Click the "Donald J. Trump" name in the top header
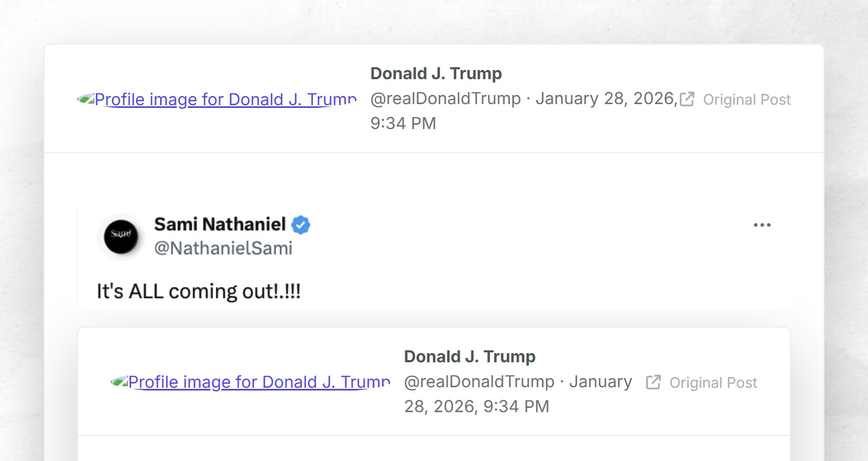Viewport: 868px width, 461px height. pos(436,73)
